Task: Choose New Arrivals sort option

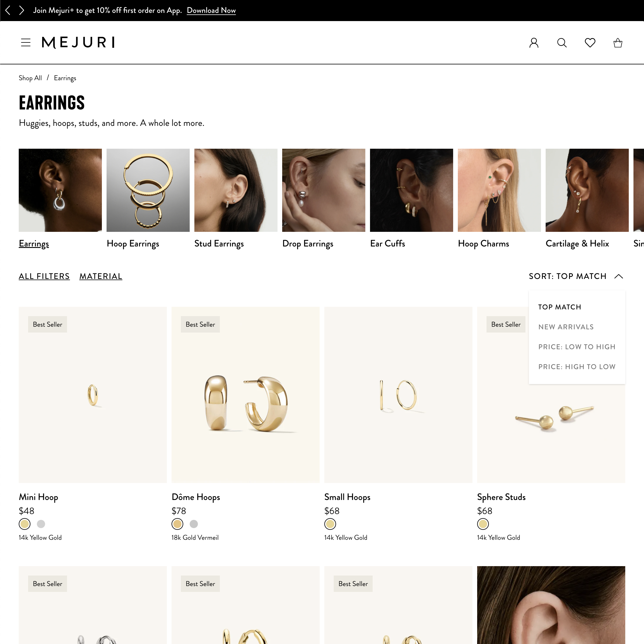Action: click(x=566, y=327)
